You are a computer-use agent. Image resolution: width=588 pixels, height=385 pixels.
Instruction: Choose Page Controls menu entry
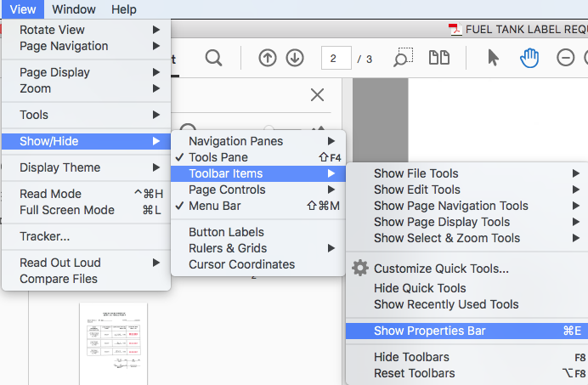(x=258, y=190)
